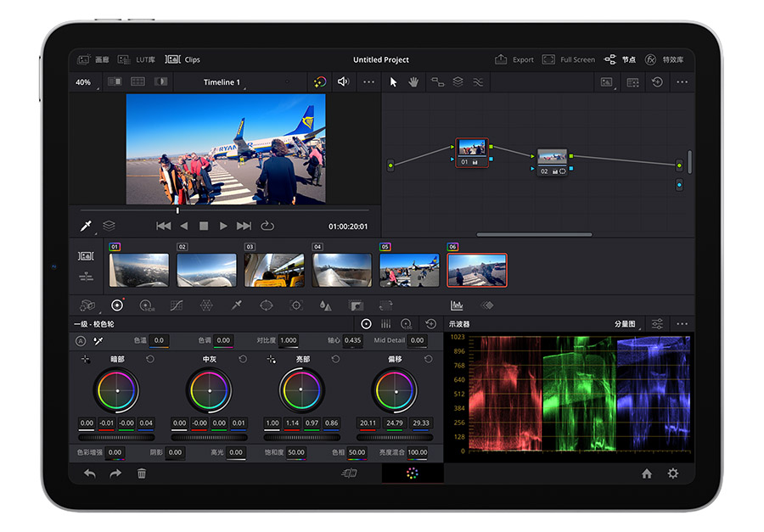This screenshot has width=764, height=532.
Task: Undo the last action
Action: coord(90,473)
